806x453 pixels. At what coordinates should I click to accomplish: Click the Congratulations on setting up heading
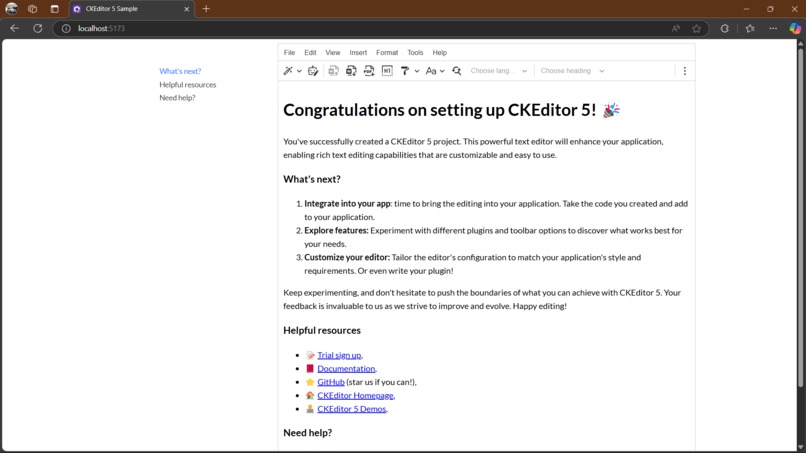[x=452, y=110]
